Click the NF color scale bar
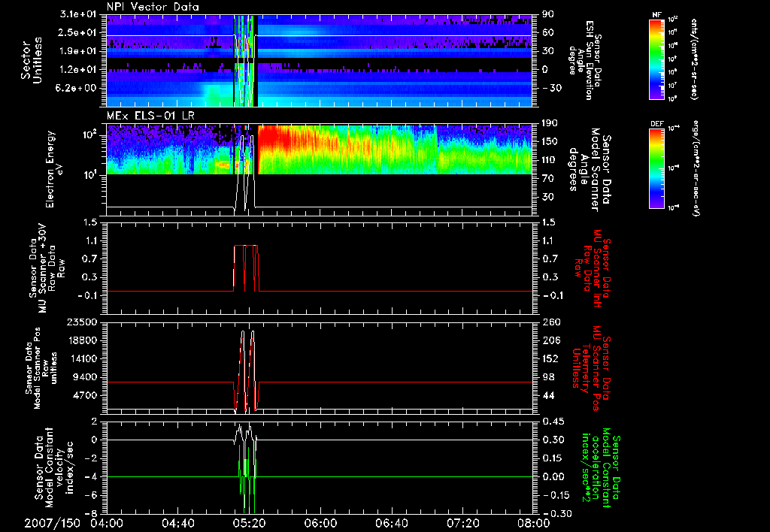Image resolution: width=770 pixels, height=532 pixels. [x=656, y=60]
